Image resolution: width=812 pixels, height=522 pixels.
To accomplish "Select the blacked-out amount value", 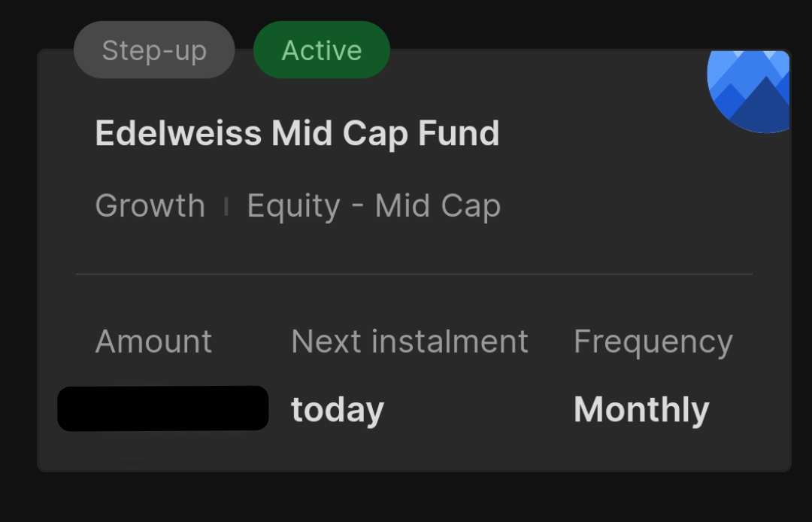I will coord(162,408).
